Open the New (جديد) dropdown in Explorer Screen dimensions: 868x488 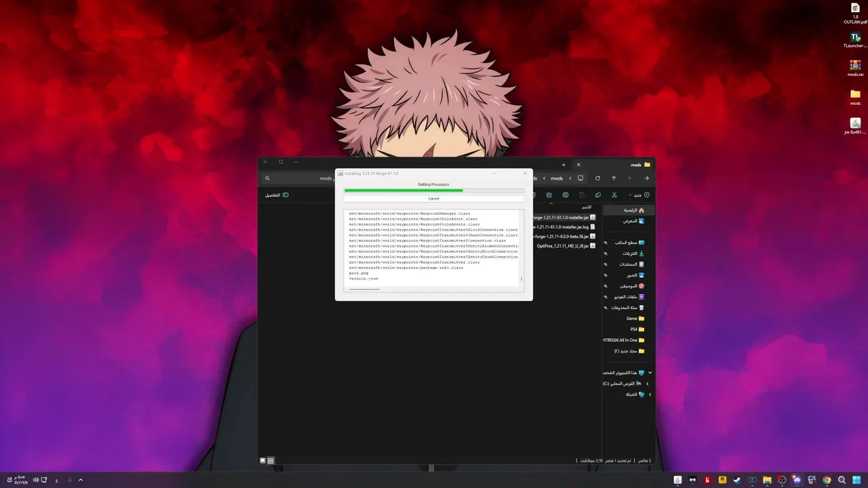[x=638, y=195]
